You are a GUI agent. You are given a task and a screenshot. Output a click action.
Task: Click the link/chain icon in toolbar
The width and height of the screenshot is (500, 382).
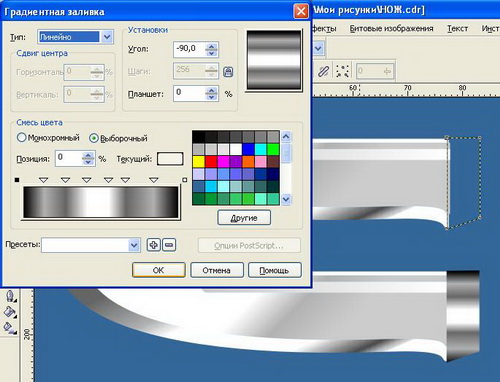[323, 71]
